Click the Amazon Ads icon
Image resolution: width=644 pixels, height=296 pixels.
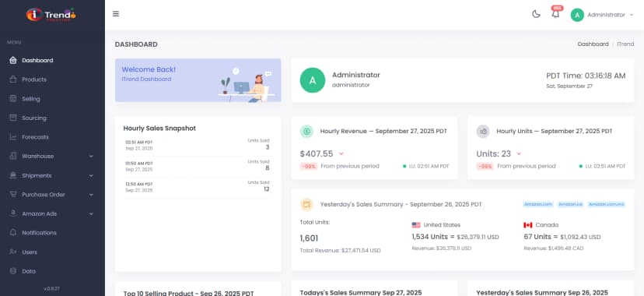[x=13, y=213]
